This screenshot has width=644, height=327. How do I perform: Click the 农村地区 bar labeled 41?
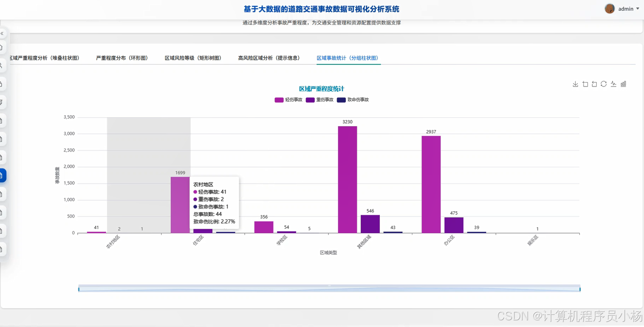pyautogui.click(x=96, y=232)
